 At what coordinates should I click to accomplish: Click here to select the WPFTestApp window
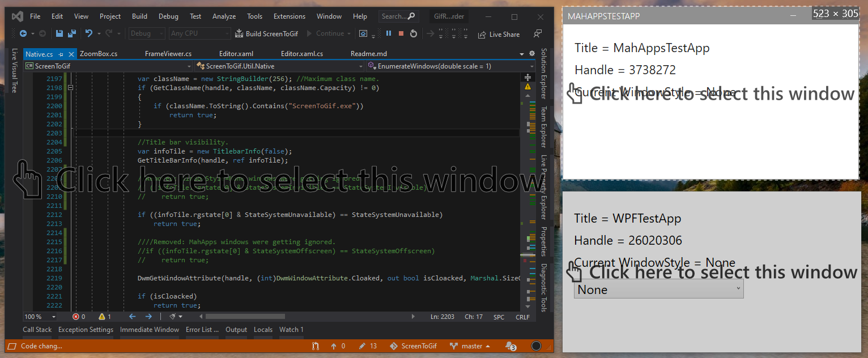pos(712,272)
